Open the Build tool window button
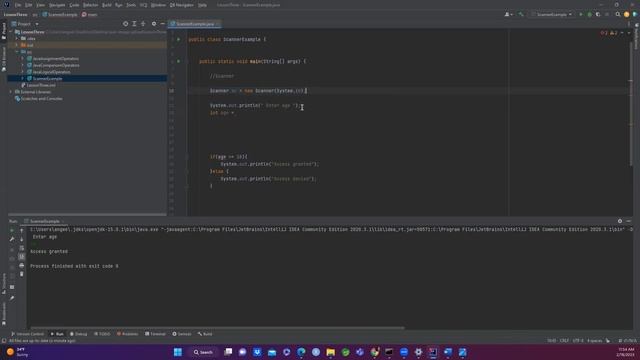Screen dimensions: 640x360 tap(205, 334)
